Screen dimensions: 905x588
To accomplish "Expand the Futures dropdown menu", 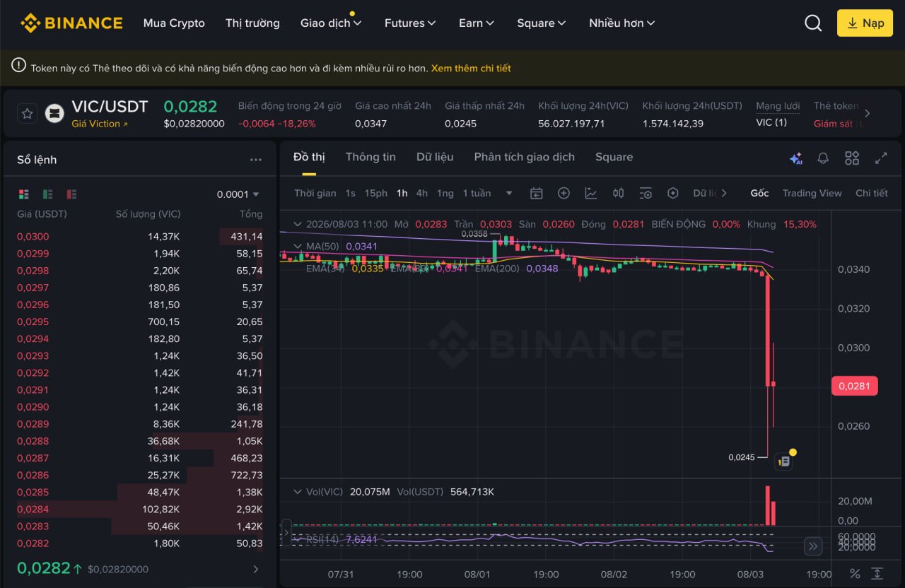I will (409, 23).
